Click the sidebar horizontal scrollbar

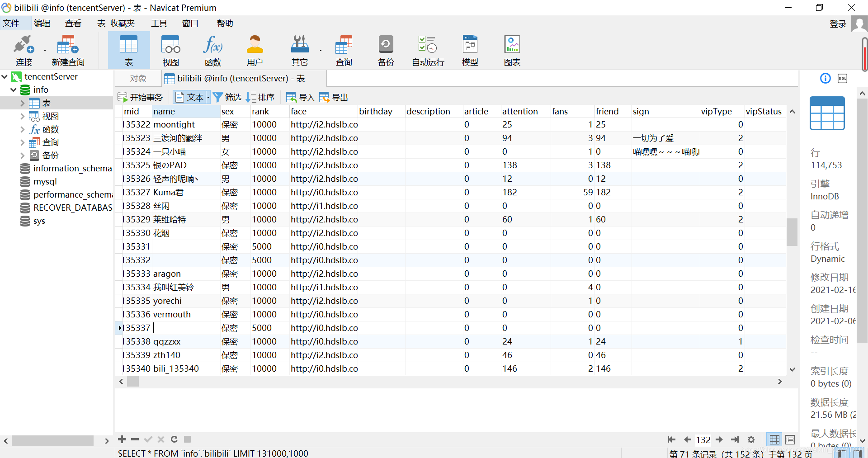[52, 441]
